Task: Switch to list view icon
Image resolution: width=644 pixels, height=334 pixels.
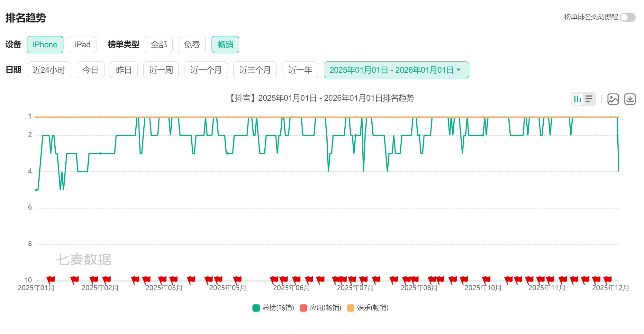Action: click(589, 99)
